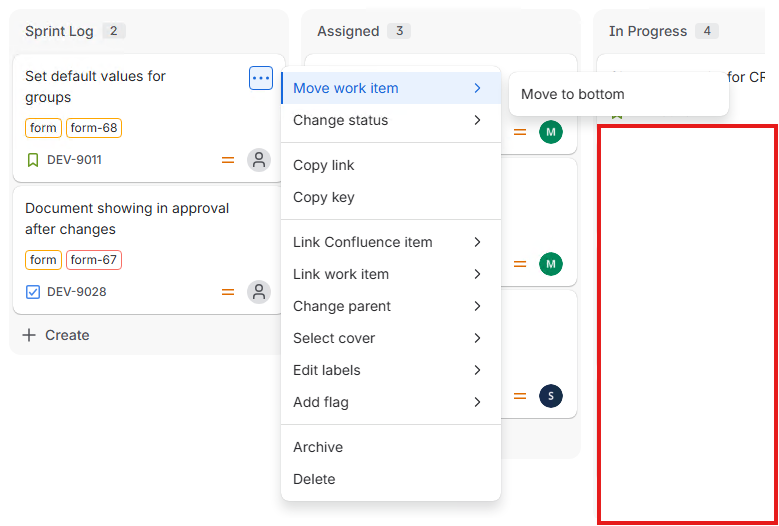The height and width of the screenshot is (526, 779).
Task: Click the story bookmark icon beside DEV-9011
Action: [33, 160]
